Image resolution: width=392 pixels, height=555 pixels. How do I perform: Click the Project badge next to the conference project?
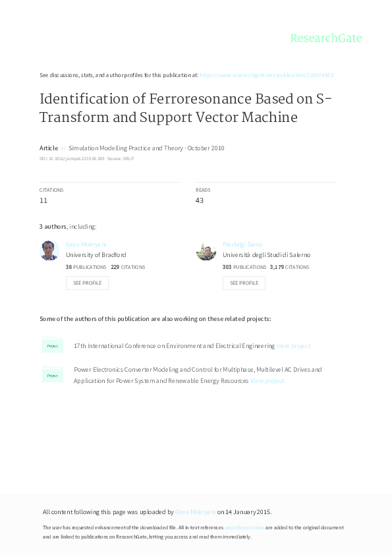[x=53, y=345]
